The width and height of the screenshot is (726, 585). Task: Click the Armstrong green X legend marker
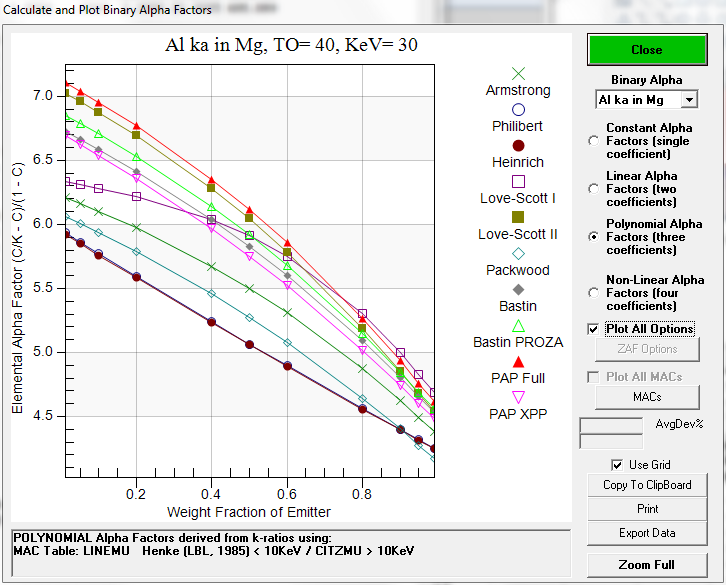click(x=518, y=73)
